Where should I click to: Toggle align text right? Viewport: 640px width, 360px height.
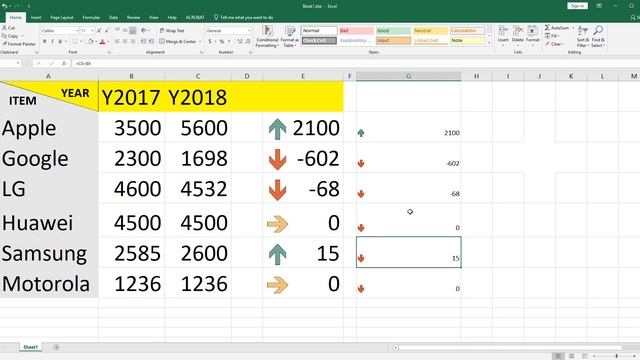pyautogui.click(x=133, y=42)
